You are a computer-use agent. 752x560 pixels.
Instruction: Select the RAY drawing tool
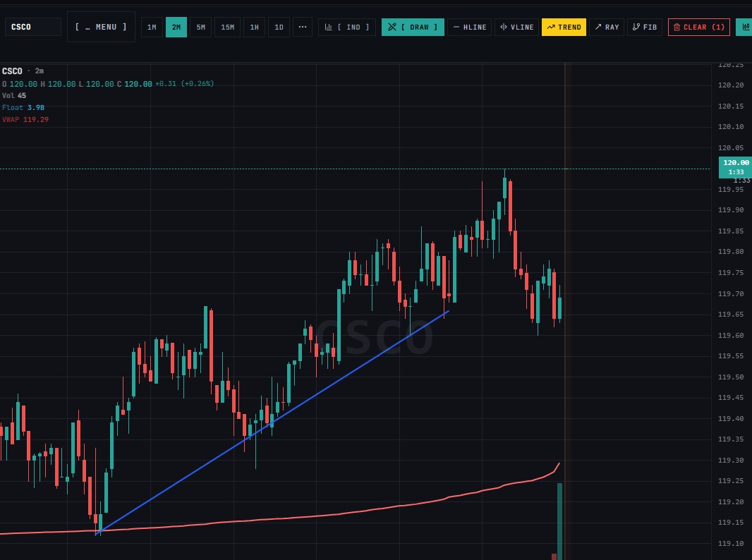(x=607, y=27)
